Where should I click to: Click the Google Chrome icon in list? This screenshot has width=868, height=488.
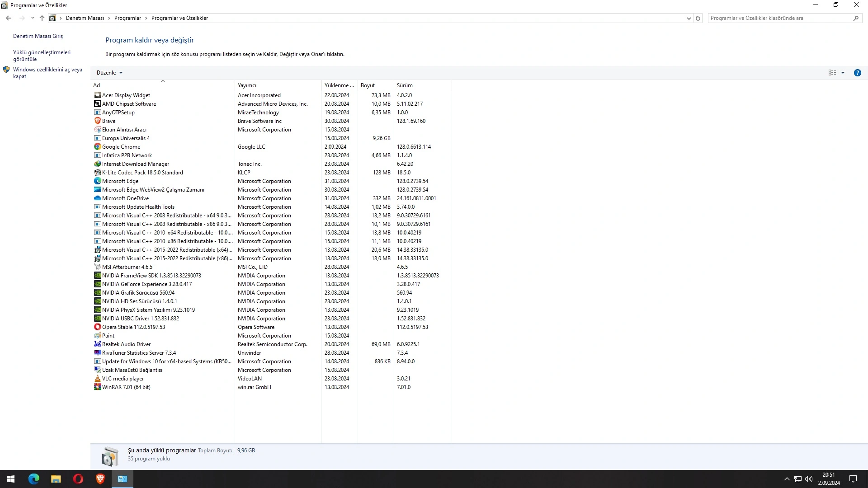pyautogui.click(x=97, y=147)
